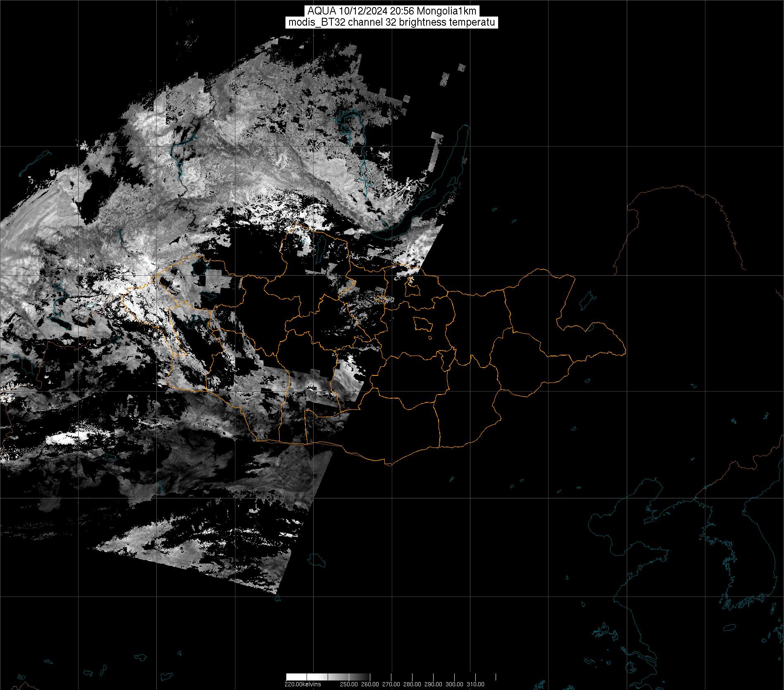Click the 260.00 legend label
Image resolution: width=784 pixels, height=690 pixels.
click(x=370, y=684)
